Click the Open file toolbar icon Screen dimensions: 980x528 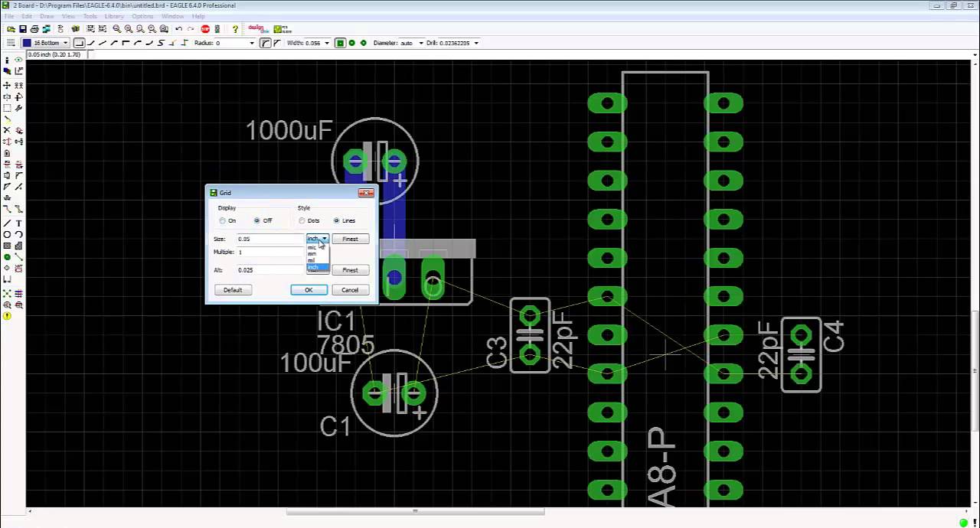[x=11, y=29]
